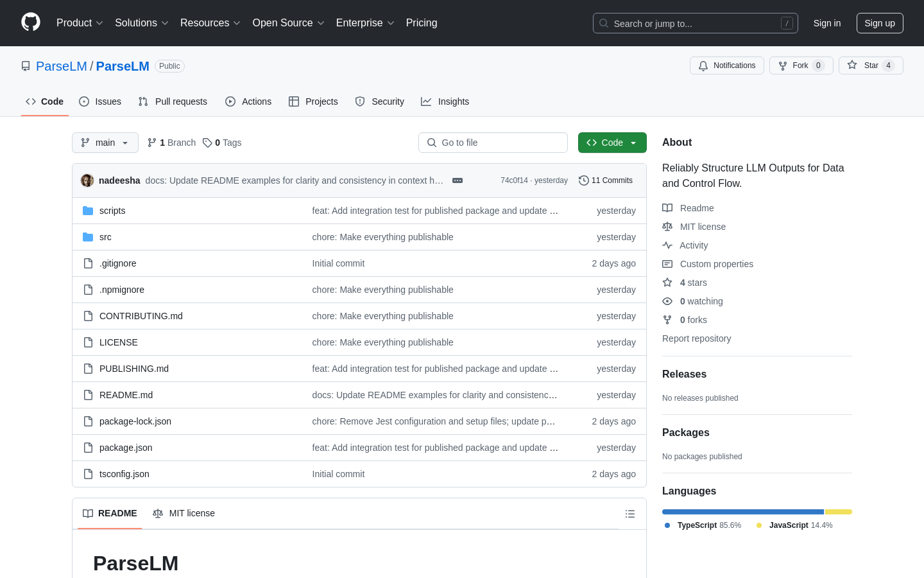Open the main branch selector dropdown
The height and width of the screenshot is (578, 924).
click(105, 143)
